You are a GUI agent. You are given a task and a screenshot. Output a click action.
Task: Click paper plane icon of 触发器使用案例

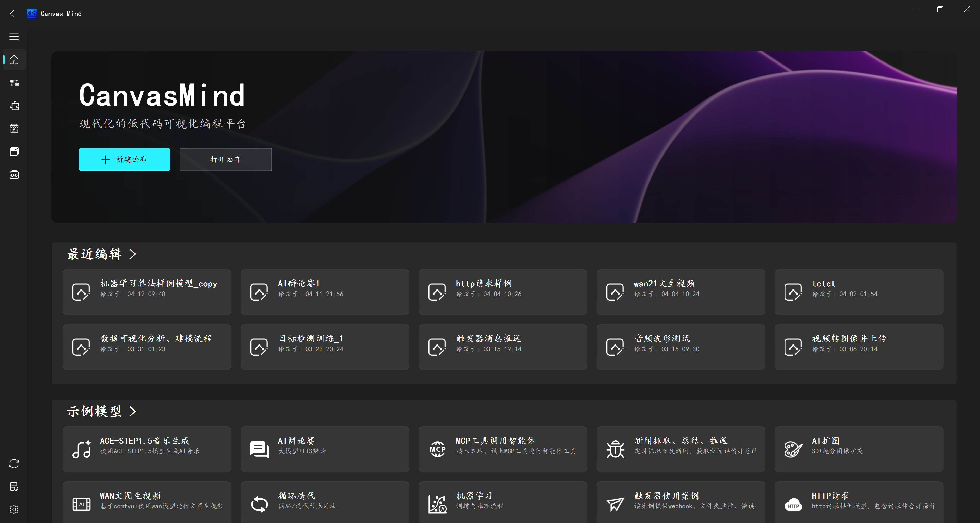(615, 504)
